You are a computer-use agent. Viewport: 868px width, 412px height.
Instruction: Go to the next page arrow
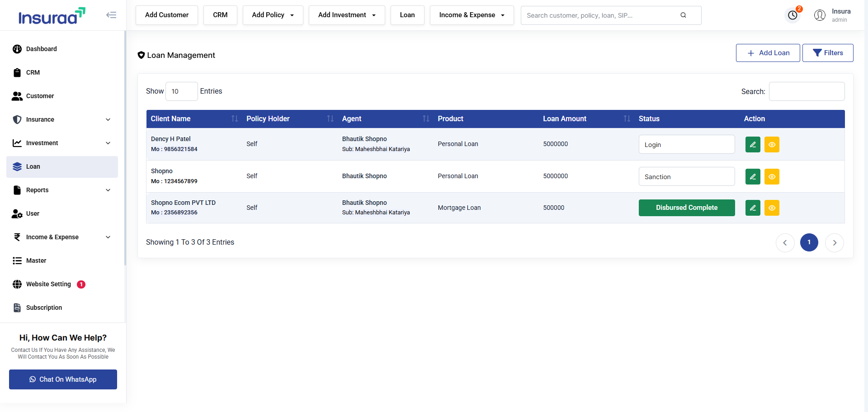click(x=835, y=243)
